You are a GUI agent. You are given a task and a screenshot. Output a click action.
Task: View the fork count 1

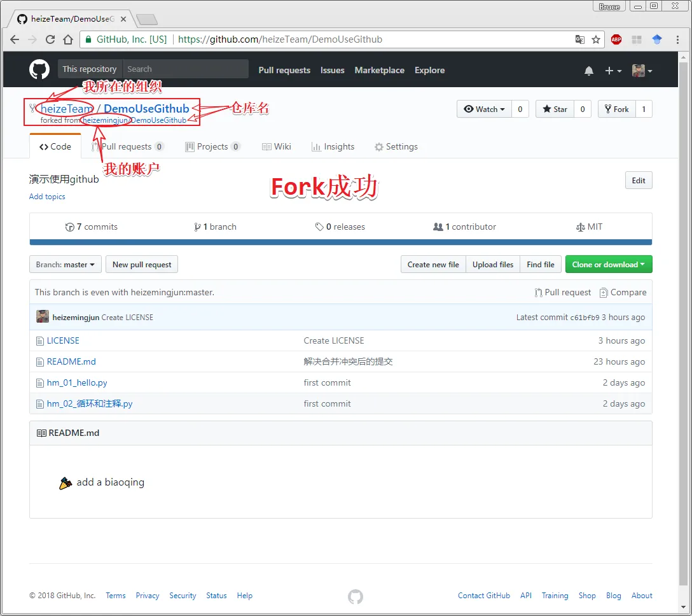[x=644, y=109]
